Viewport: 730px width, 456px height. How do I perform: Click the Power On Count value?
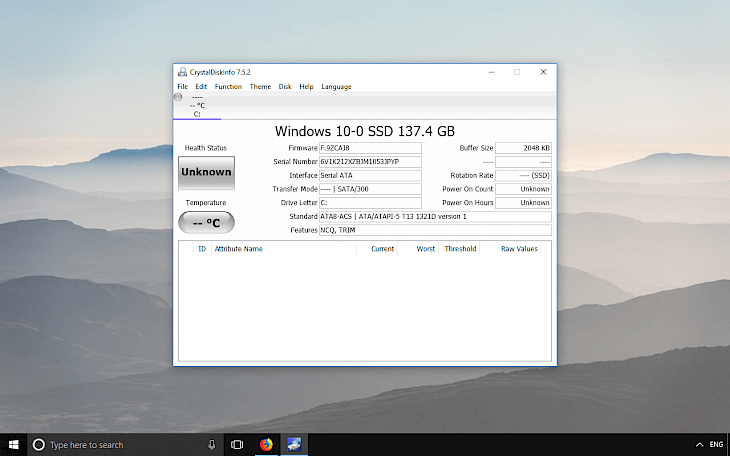(523, 189)
